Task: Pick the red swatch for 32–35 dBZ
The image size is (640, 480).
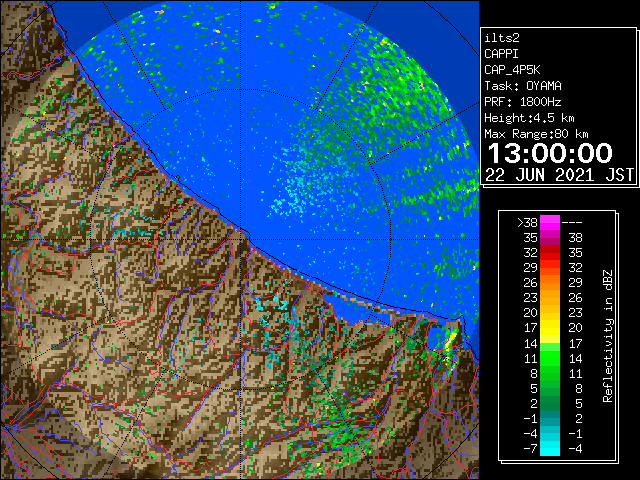Action: click(550, 253)
